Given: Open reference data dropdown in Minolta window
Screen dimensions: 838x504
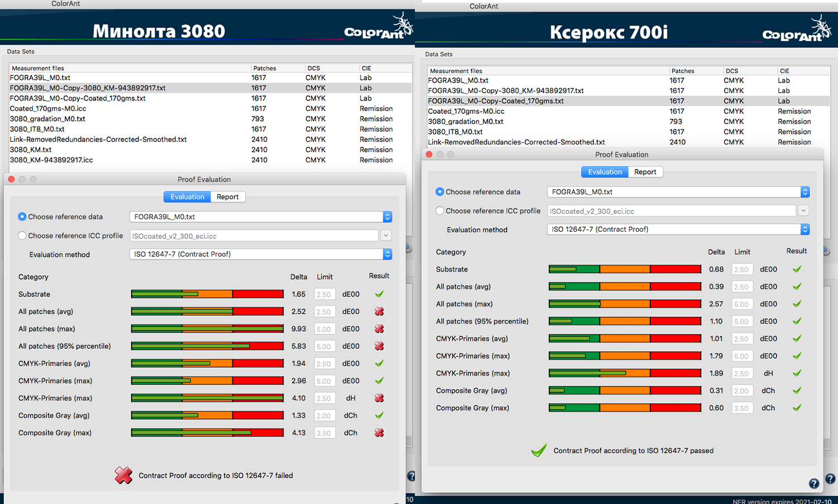Looking at the screenshot, I should tap(260, 217).
